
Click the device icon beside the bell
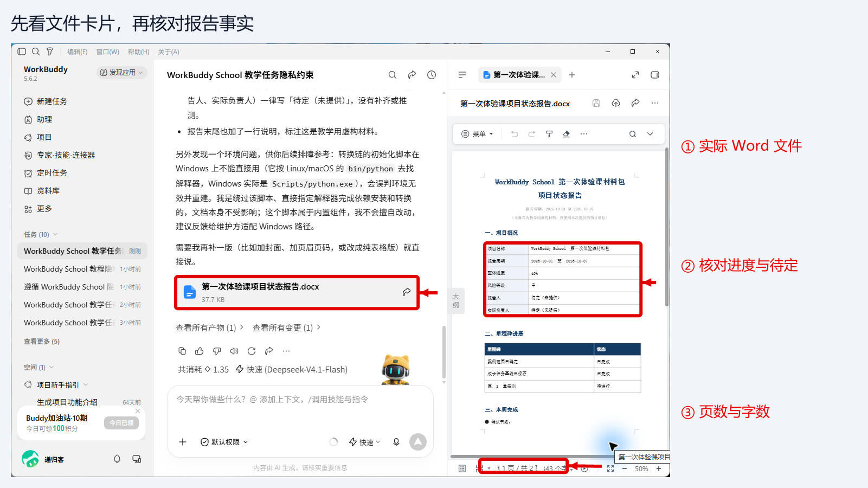pos(137,459)
